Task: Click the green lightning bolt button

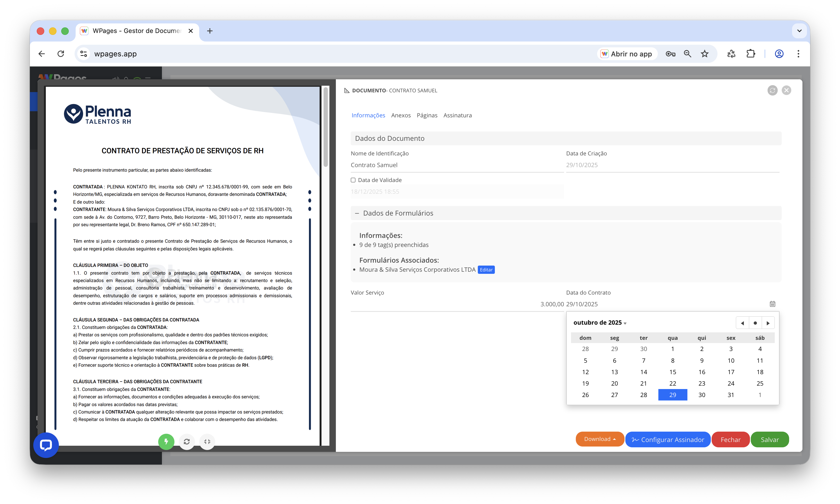Action: point(166,441)
